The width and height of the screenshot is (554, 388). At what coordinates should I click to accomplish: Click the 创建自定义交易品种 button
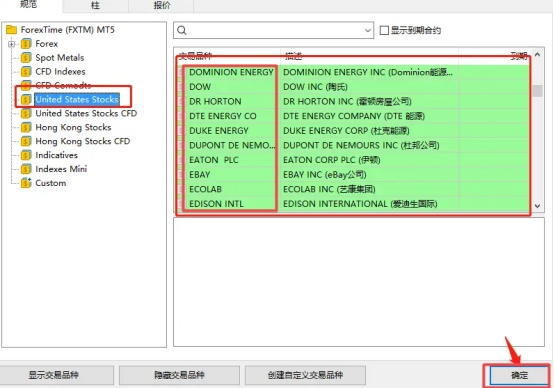click(305, 375)
